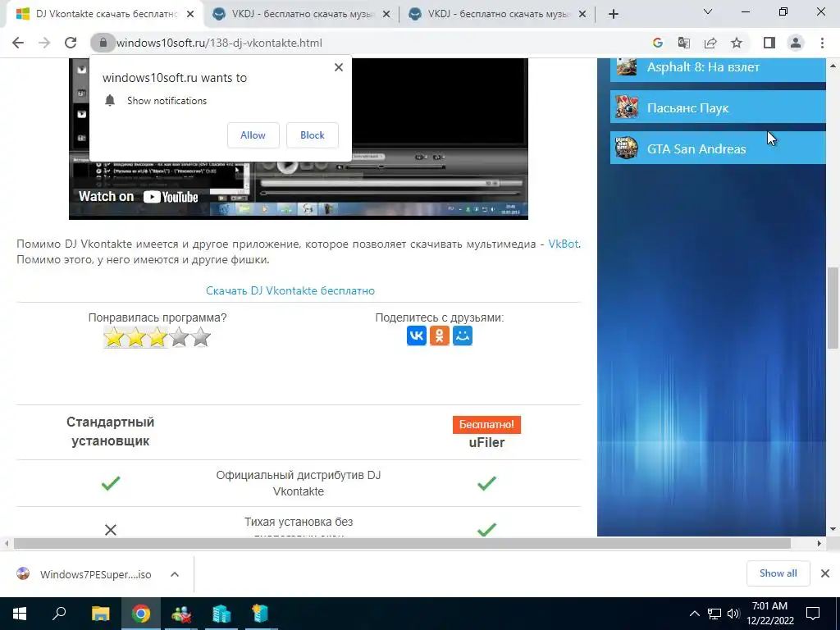
Task: Expand the tab search chevron
Action: coord(707,11)
